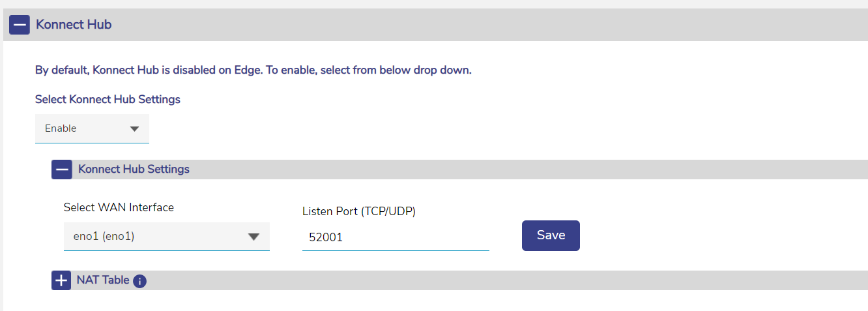The height and width of the screenshot is (311, 868).
Task: Click the WAN Interface dropdown arrow
Action: coord(254,237)
